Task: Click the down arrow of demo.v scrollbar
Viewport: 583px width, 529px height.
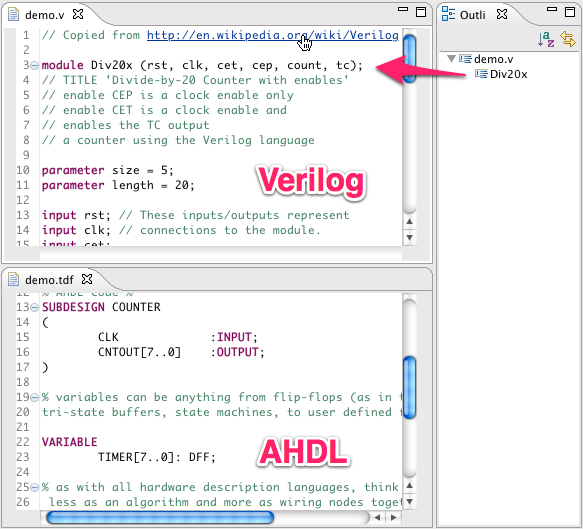Action: pyautogui.click(x=409, y=237)
